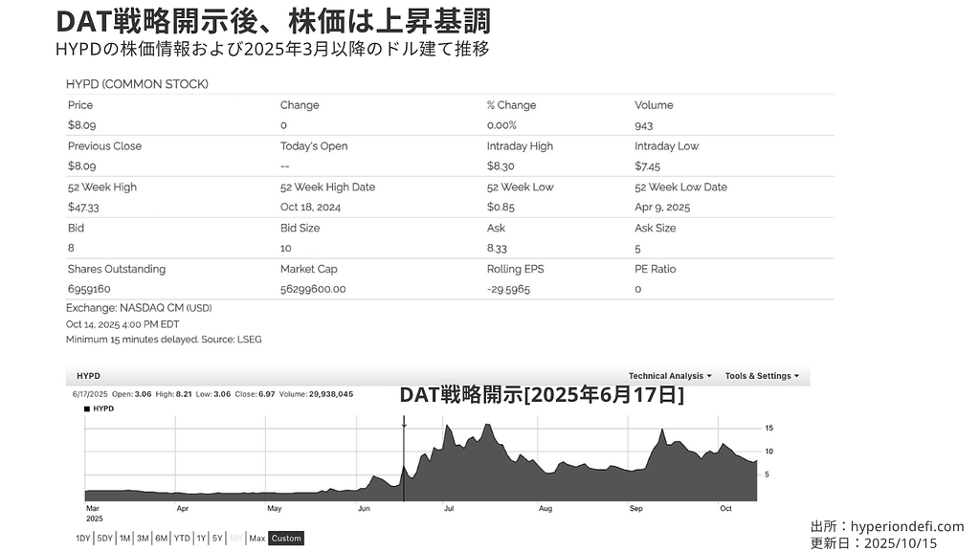Click the HYPD ticker label above chart
Screen dimensions: 980x551
(x=87, y=376)
